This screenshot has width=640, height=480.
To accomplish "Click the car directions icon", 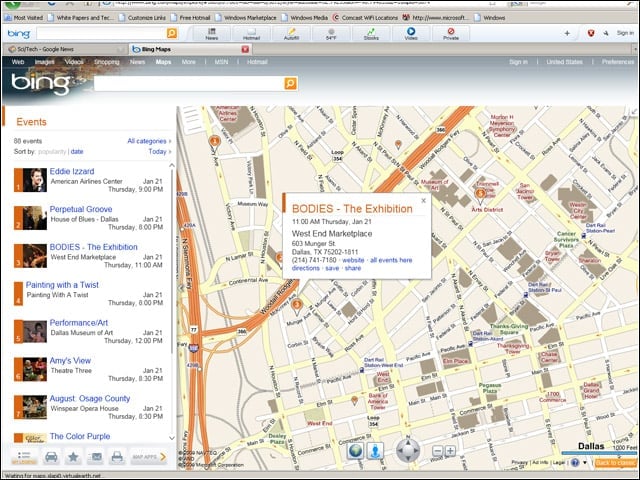I will 51,457.
